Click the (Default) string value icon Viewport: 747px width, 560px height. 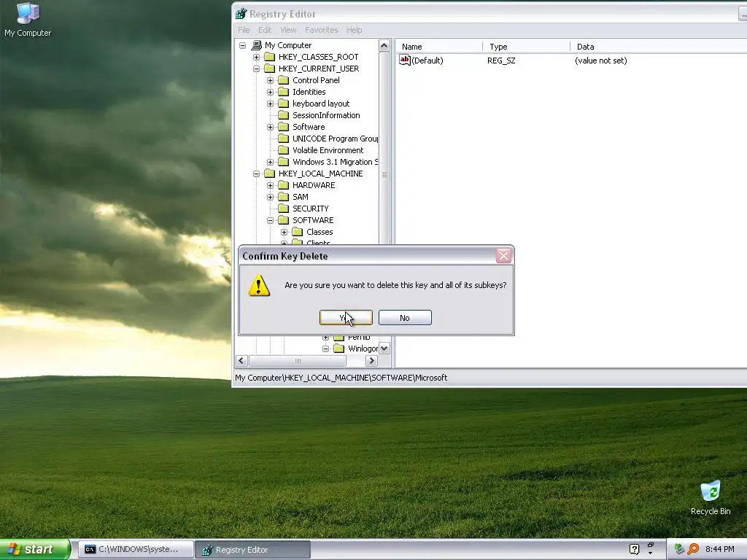tap(404, 61)
